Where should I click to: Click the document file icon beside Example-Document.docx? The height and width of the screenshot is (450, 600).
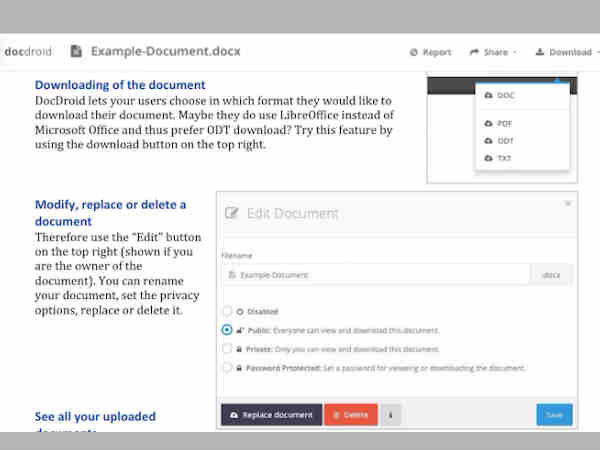(76, 51)
